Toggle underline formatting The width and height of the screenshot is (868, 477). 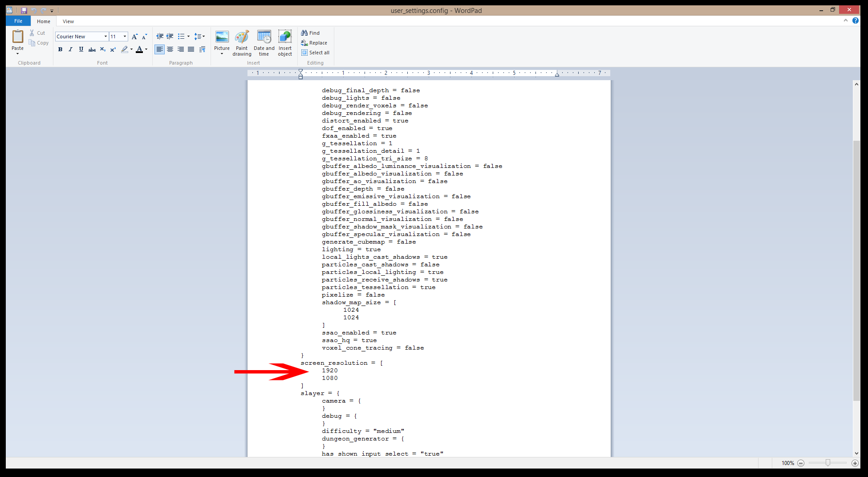pyautogui.click(x=81, y=49)
